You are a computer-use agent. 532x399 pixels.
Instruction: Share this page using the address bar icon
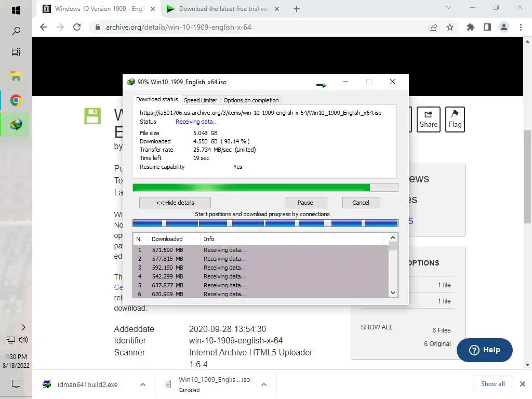pyautogui.click(x=433, y=27)
